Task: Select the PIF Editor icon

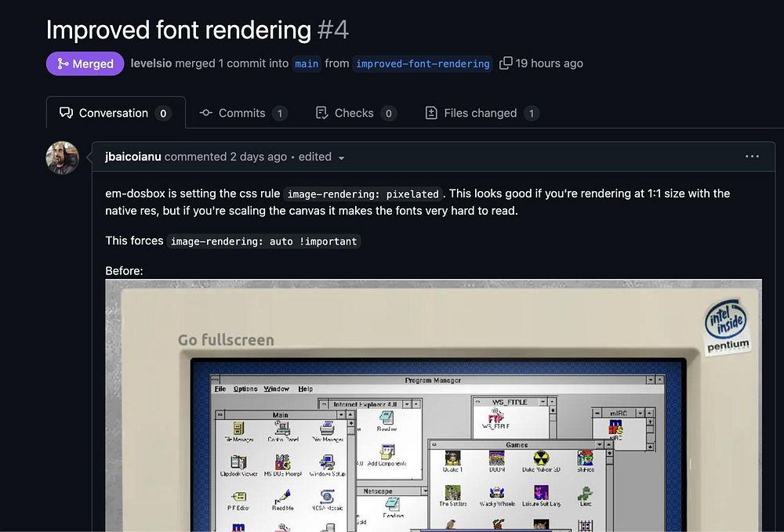Action: (238, 501)
